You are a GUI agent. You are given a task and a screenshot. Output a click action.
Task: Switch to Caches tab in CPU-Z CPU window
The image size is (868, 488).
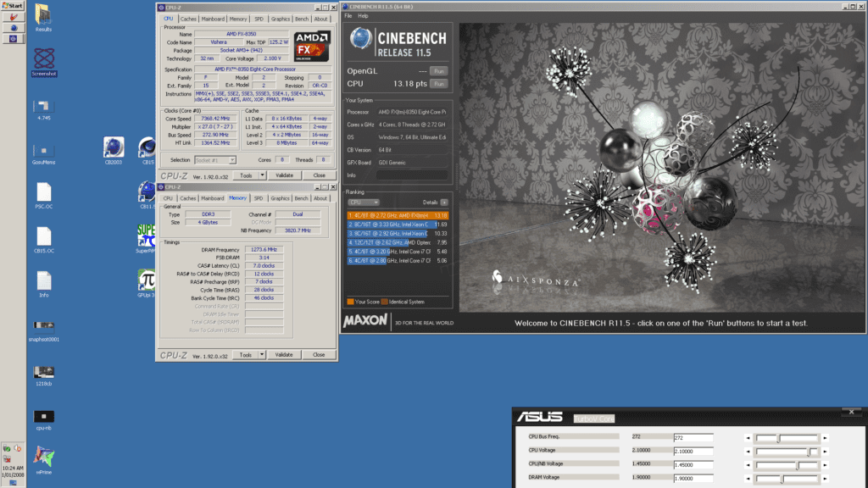click(188, 19)
